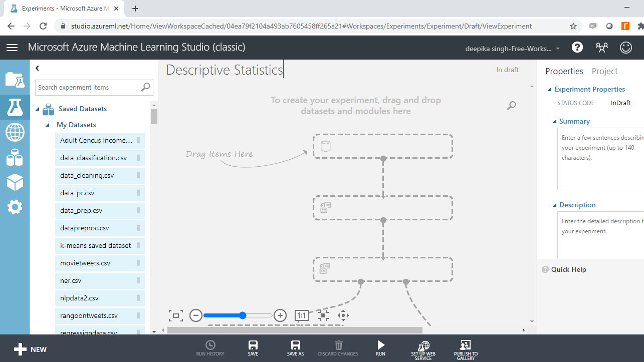Click the Experiments browser tab
Screen dimensions: 644x362
tap(64, 9)
